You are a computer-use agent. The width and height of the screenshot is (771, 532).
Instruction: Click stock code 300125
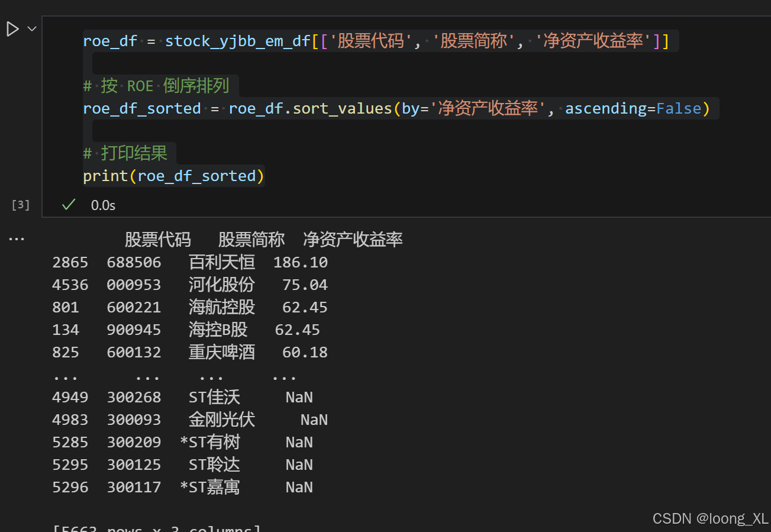point(134,465)
